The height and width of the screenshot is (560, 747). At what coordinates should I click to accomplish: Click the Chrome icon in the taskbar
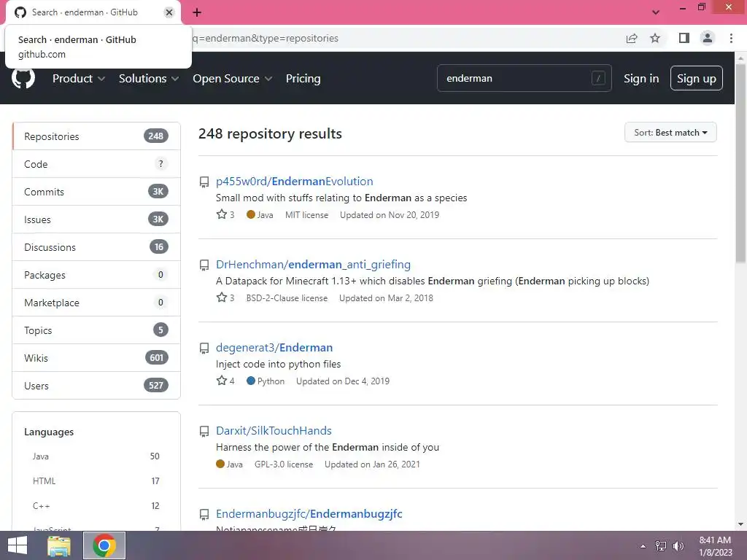(104, 545)
